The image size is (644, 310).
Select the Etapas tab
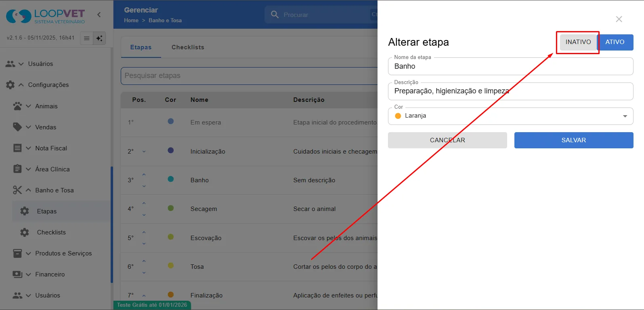[x=141, y=47]
